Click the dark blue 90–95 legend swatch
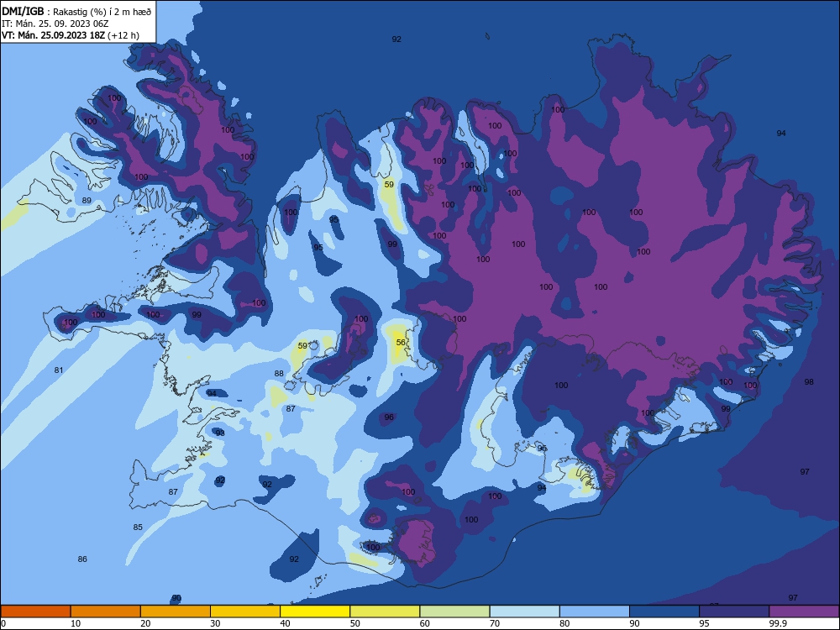 (x=664, y=612)
